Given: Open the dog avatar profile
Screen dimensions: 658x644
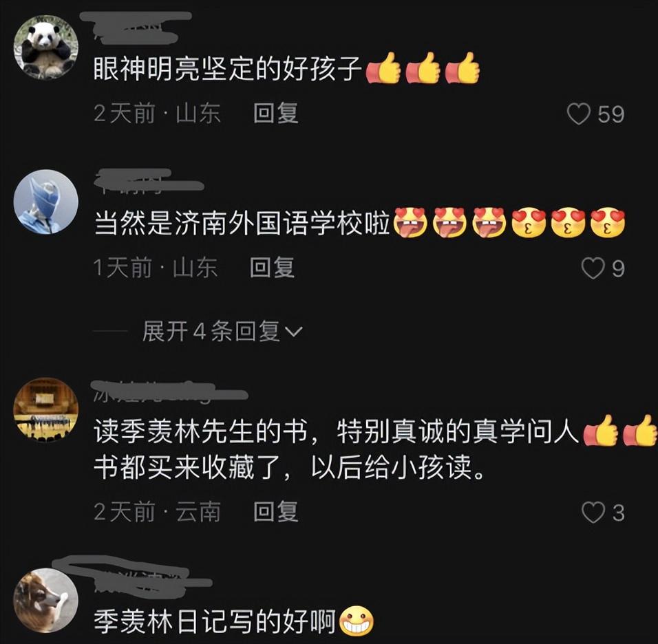Looking at the screenshot, I should coord(45,601).
